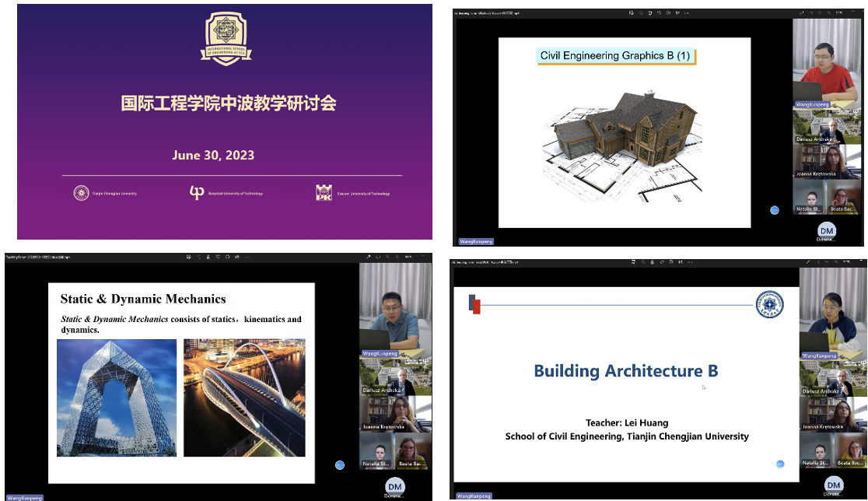Click the illuminated bridge photo on the Static & Dynamic slide

point(244,398)
